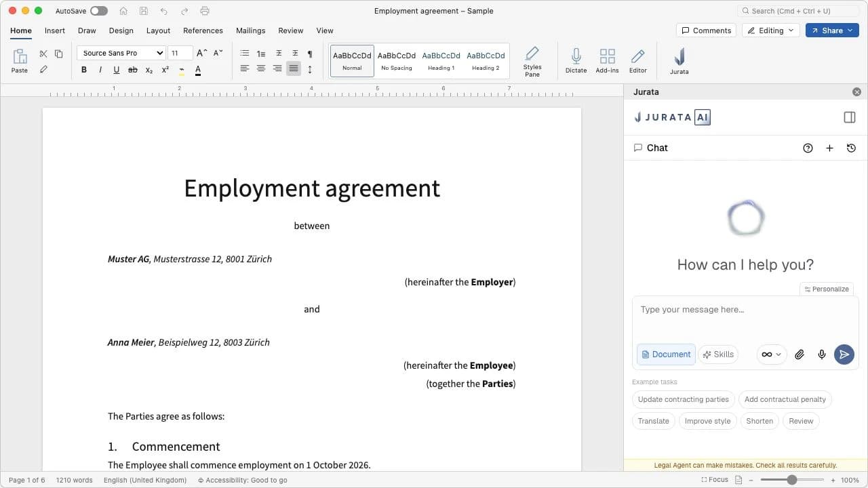The image size is (868, 488).
Task: Toggle bold formatting
Action: [x=84, y=69]
